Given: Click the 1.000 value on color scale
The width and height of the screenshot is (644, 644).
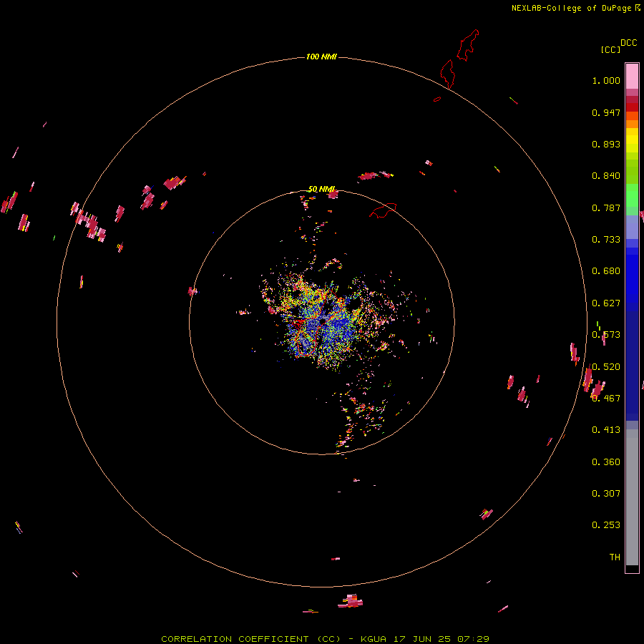Looking at the screenshot, I should 606,80.
